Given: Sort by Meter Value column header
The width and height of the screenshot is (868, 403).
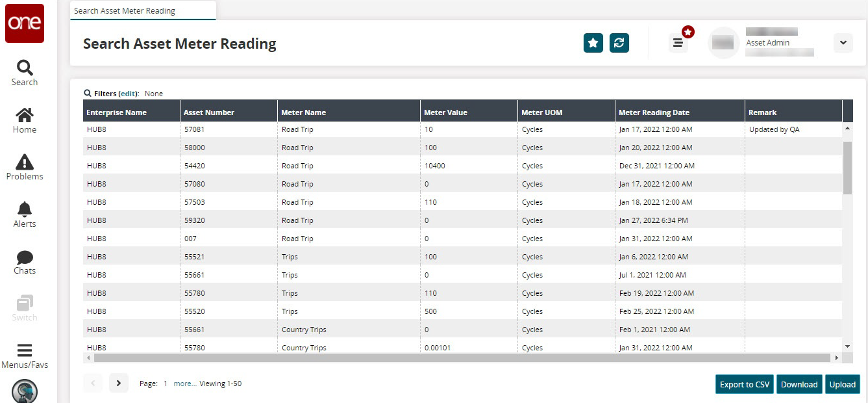Looking at the screenshot, I should (469, 112).
